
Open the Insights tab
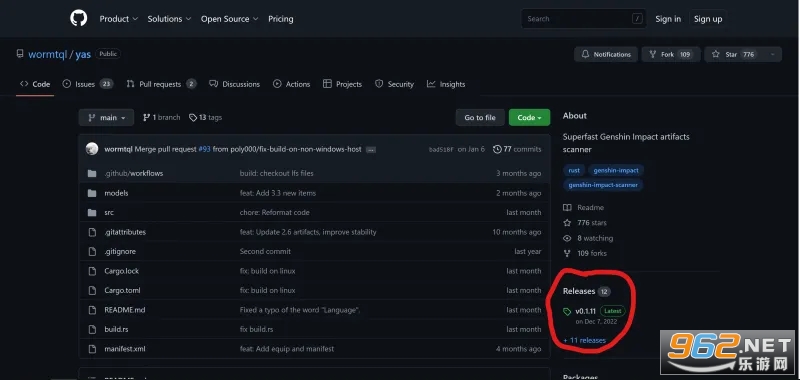(x=446, y=84)
